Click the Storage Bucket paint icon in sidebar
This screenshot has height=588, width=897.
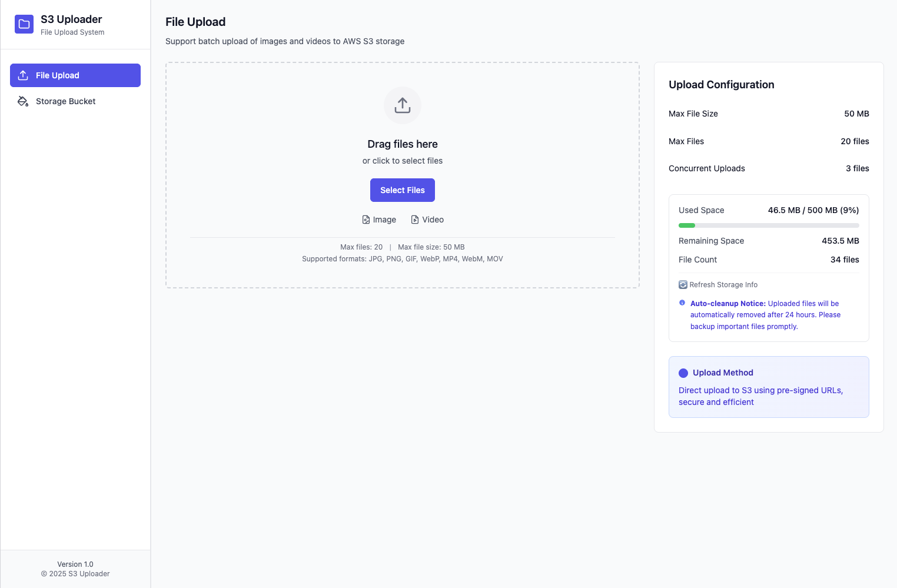coord(23,101)
